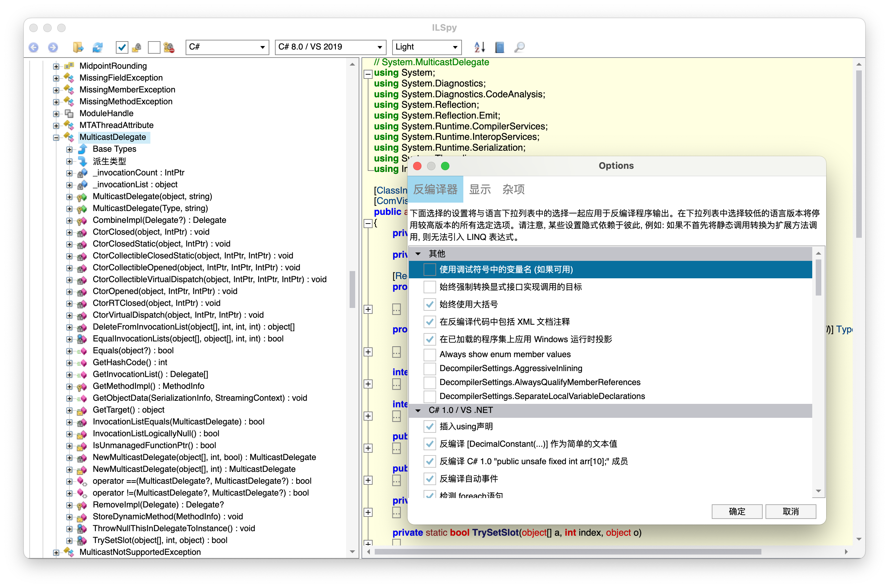
Task: Click the Sort results A-Z icon
Action: tap(479, 47)
